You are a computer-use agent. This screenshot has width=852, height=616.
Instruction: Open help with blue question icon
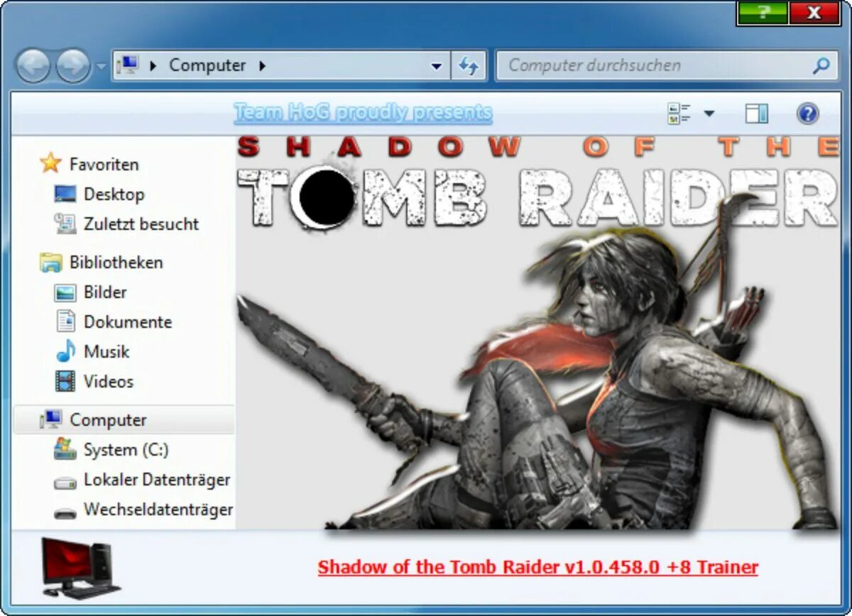[808, 114]
